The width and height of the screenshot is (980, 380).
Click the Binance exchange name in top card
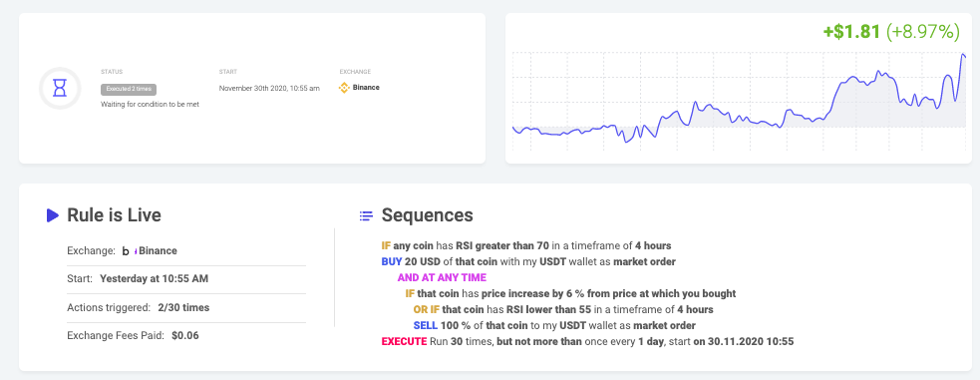tap(366, 88)
